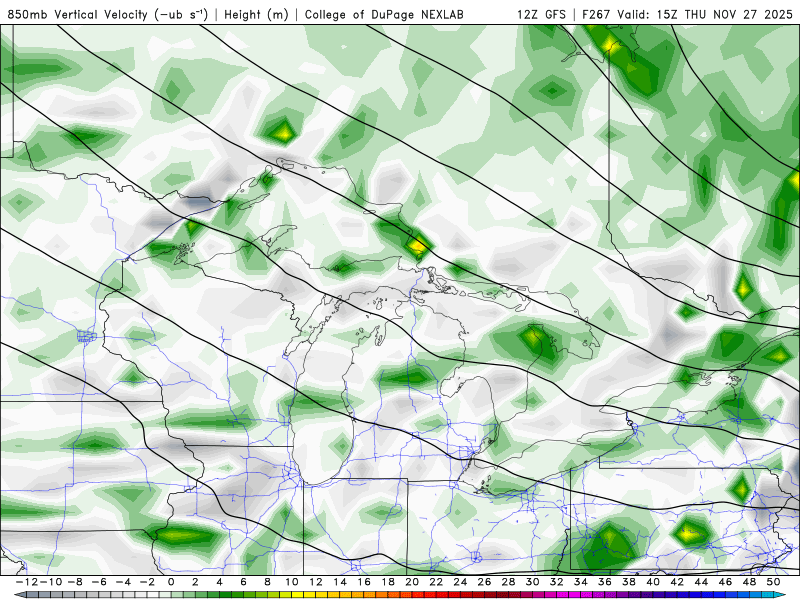
Task: Click the gray left arrow end of color bar
Action: (19, 595)
